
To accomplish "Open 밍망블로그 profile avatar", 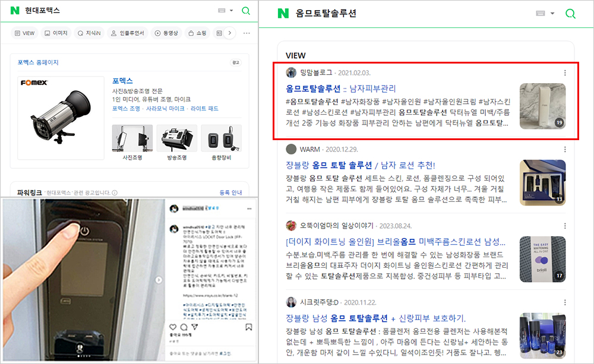I will (291, 72).
